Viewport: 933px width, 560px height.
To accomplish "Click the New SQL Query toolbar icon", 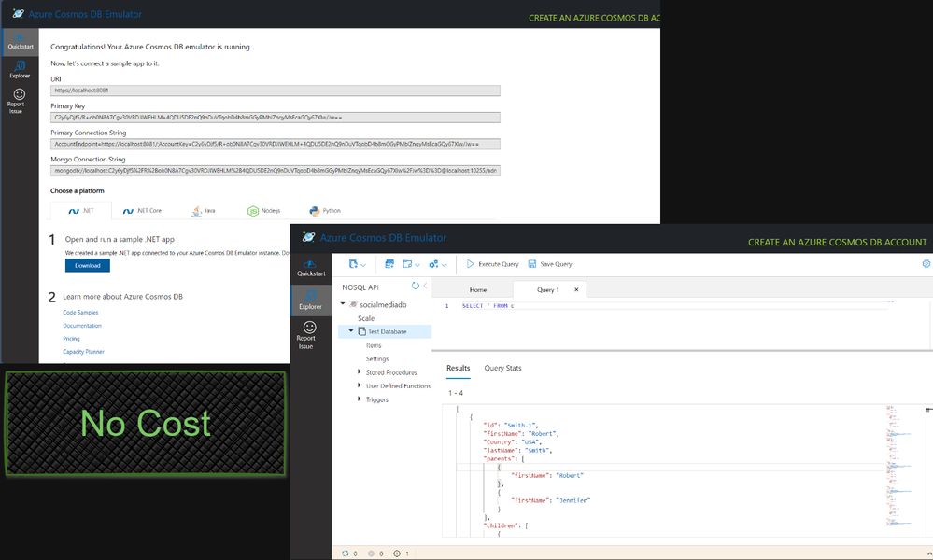I will click(x=389, y=264).
